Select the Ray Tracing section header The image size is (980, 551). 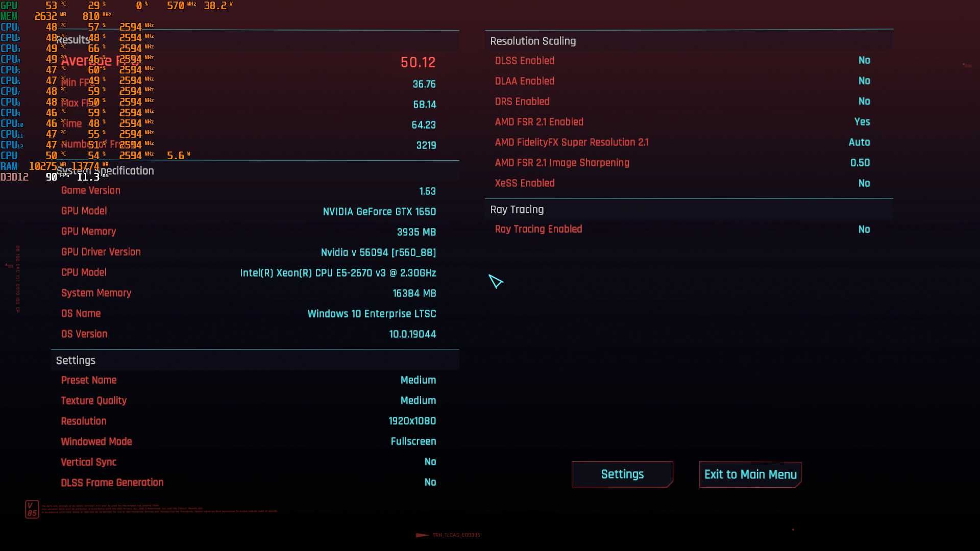coord(517,210)
